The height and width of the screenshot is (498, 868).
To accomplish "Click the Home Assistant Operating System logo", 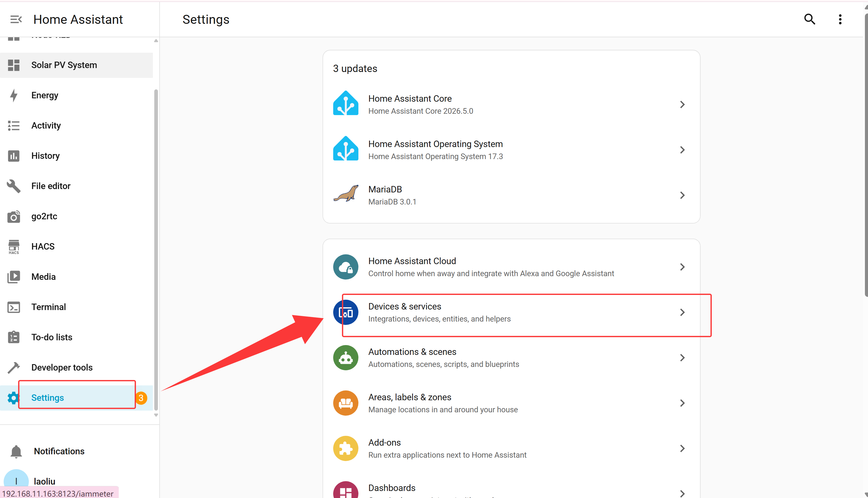I will (x=346, y=149).
